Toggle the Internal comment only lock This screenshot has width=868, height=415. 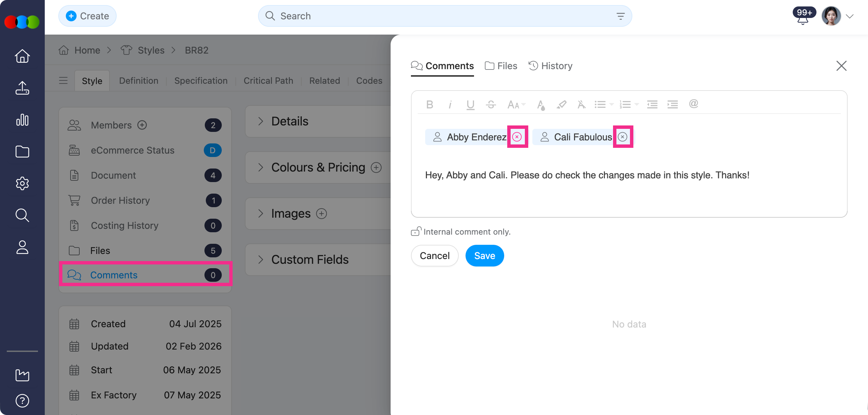point(416,232)
